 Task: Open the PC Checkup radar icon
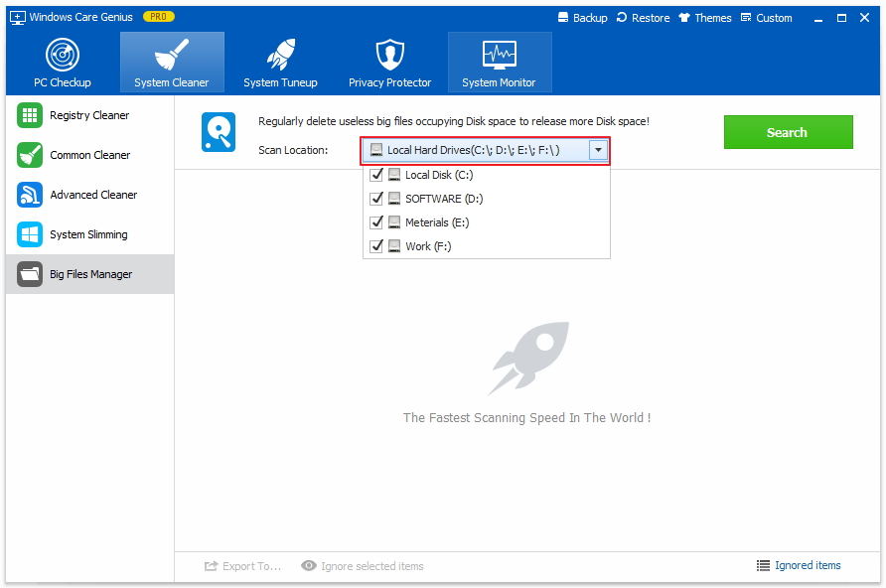coord(63,55)
